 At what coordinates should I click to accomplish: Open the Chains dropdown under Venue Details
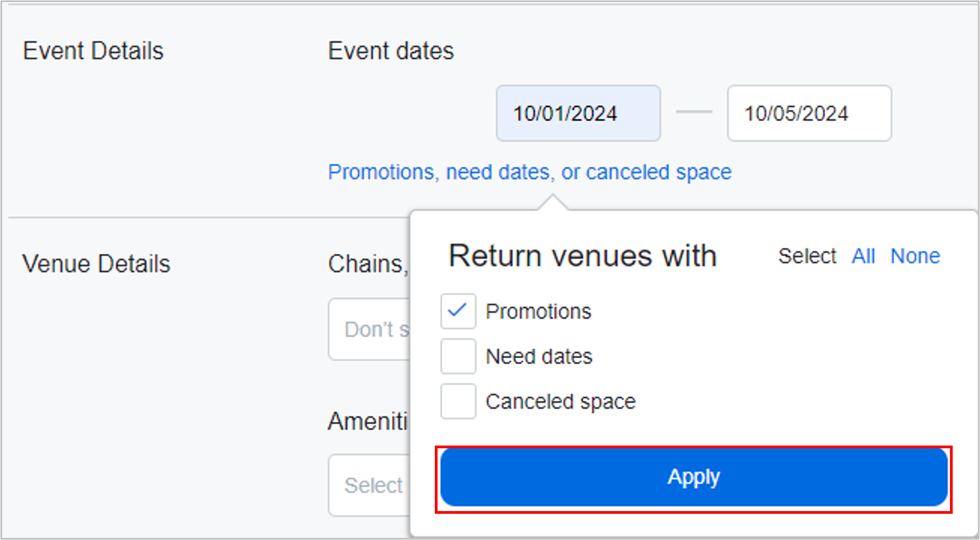[x=370, y=329]
